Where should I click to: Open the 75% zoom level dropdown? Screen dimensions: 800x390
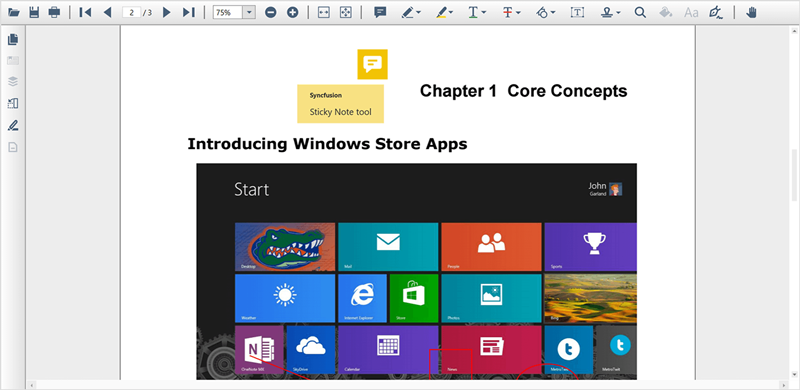tap(249, 12)
